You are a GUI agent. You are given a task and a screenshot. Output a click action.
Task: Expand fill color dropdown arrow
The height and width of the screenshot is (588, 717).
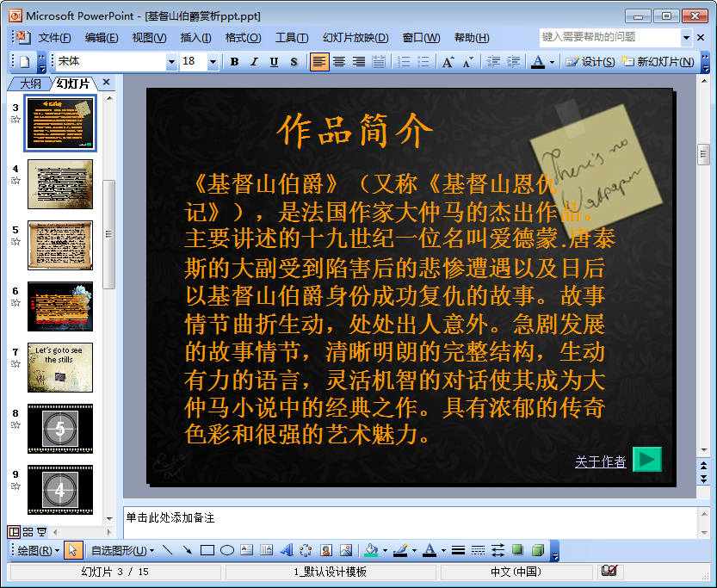coord(385,550)
